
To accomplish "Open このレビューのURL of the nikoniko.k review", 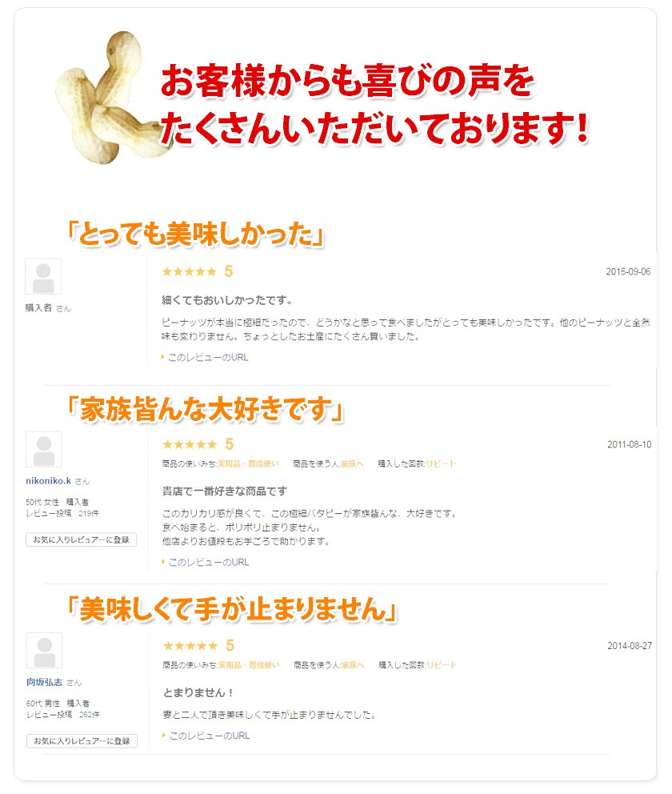I will 209,563.
